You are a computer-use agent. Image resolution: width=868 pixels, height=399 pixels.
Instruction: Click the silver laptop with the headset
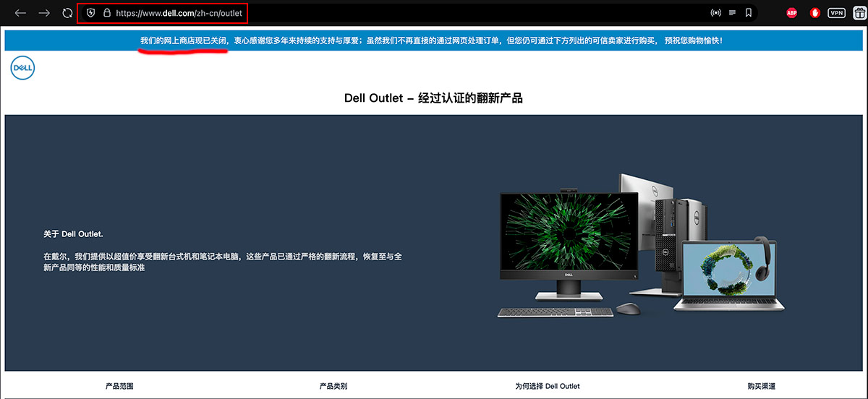pos(729,275)
